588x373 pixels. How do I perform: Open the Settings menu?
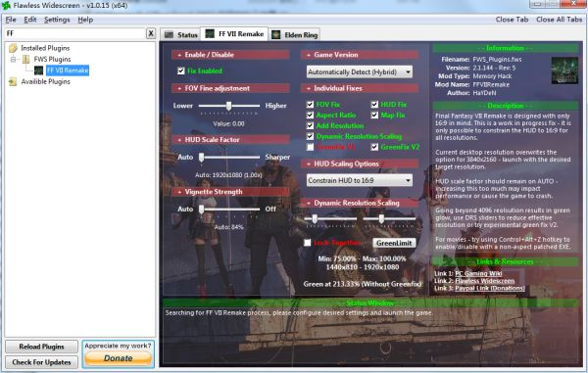57,20
